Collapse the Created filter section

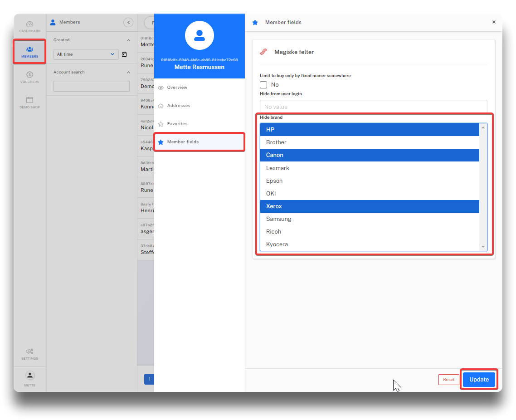pos(128,40)
